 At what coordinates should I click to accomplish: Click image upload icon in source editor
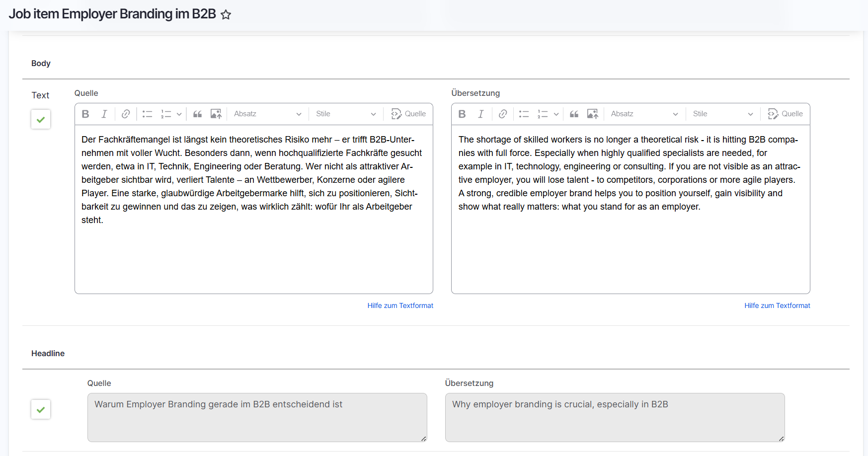point(216,114)
